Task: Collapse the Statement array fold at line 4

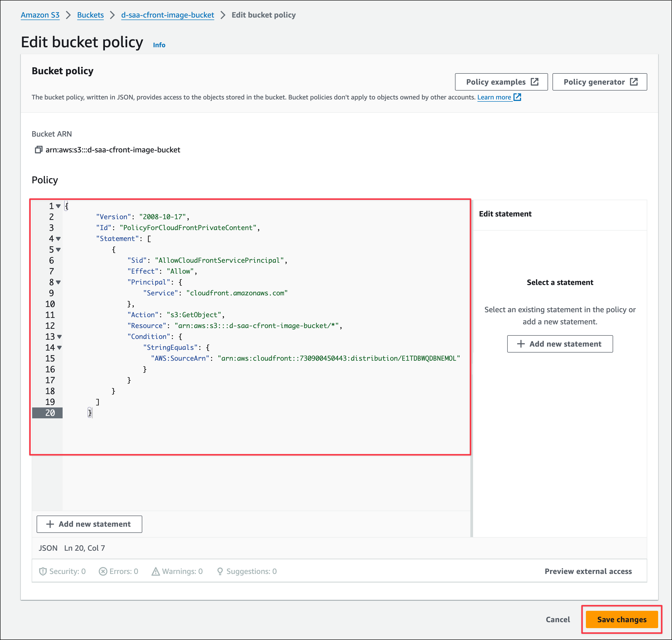Action: (58, 239)
